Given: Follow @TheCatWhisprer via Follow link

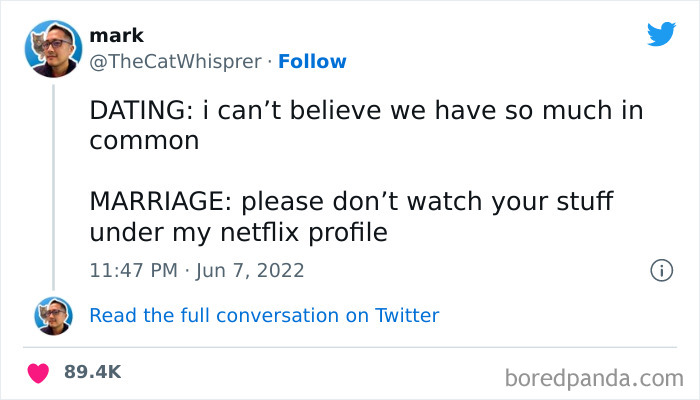Looking at the screenshot, I should tap(312, 61).
